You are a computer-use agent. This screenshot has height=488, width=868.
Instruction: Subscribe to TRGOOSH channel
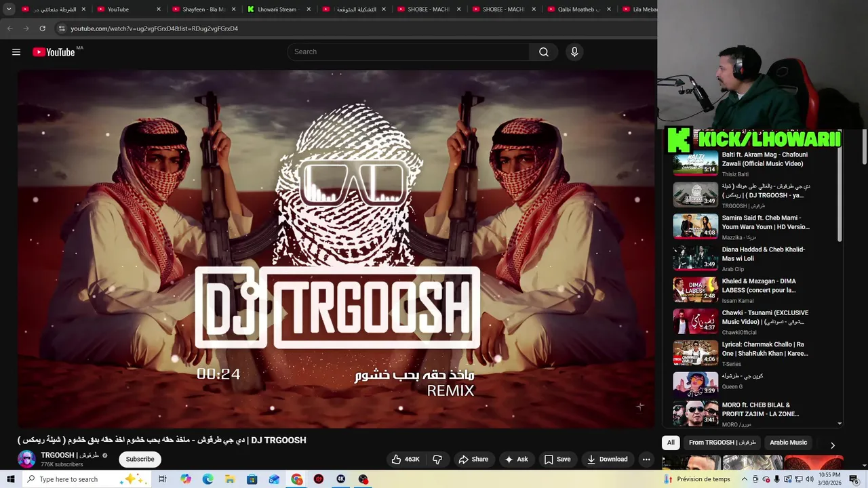coord(140,460)
